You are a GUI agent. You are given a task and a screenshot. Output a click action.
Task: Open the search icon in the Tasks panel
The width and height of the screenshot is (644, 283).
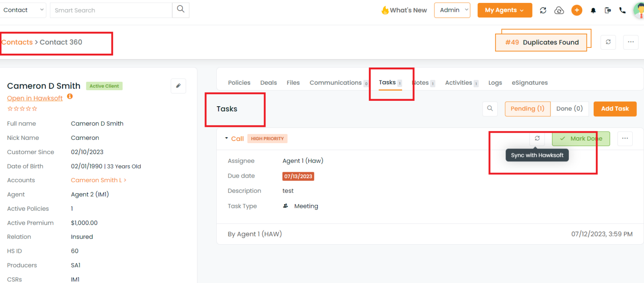click(490, 109)
